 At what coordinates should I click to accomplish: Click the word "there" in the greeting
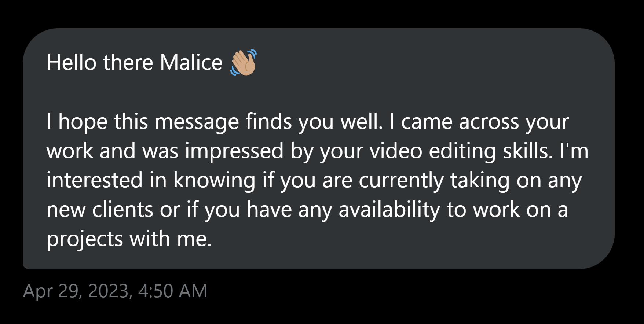click(x=128, y=63)
